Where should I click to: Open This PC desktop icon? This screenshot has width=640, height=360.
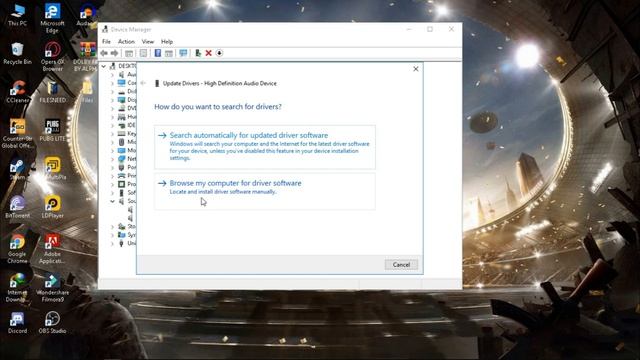(x=18, y=15)
